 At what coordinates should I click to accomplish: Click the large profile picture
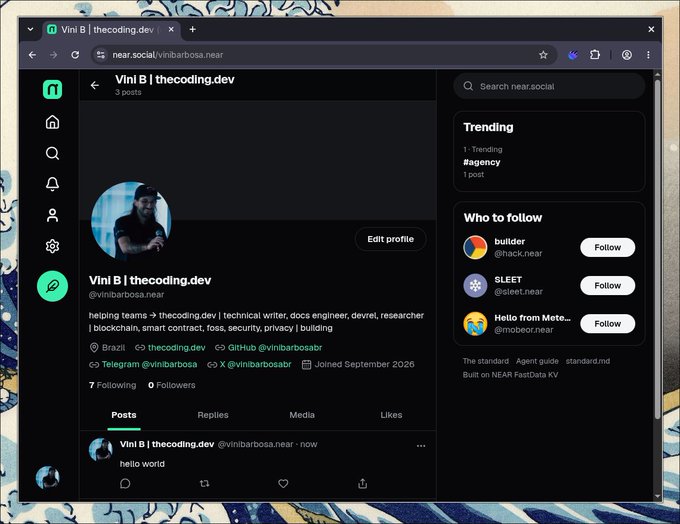[x=131, y=221]
